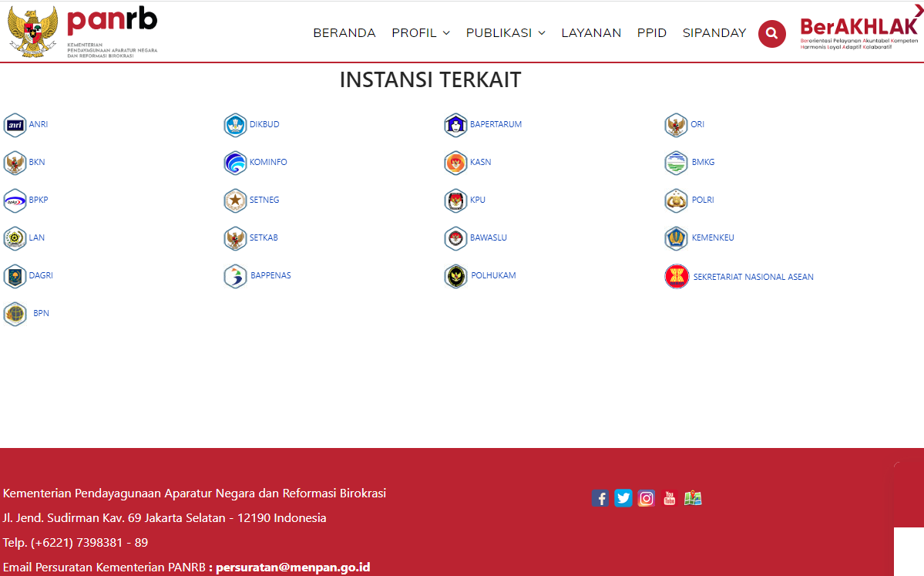Expand the PUBLIKASI dropdown menu
This screenshot has height=576, width=924.
505,33
